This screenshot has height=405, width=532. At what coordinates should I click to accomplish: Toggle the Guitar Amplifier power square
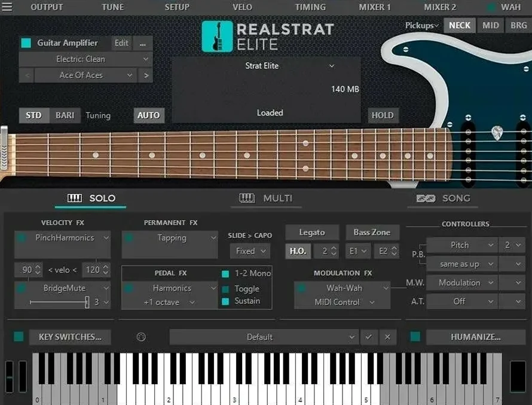pyautogui.click(x=26, y=43)
